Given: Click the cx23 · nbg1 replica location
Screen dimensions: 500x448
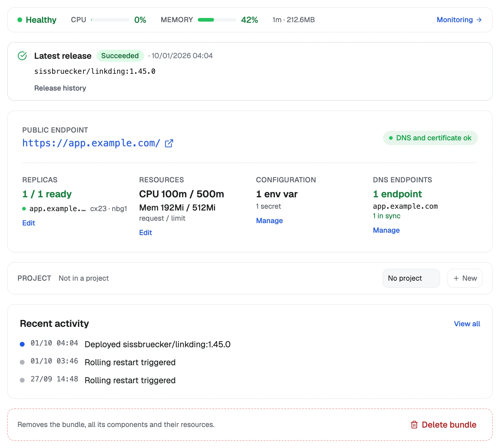Looking at the screenshot, I should 109,209.
